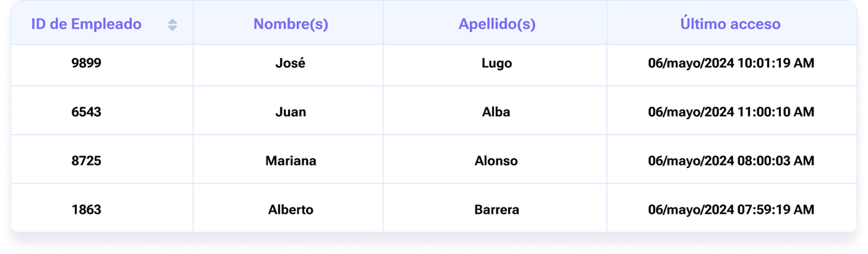Click the Nombre(s) column header

point(290,24)
